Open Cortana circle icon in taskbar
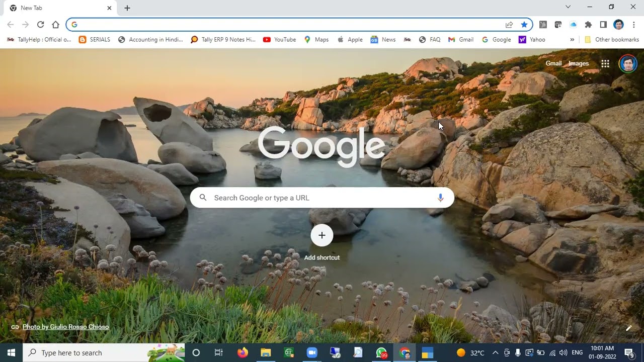Image resolution: width=644 pixels, height=362 pixels. click(196, 352)
